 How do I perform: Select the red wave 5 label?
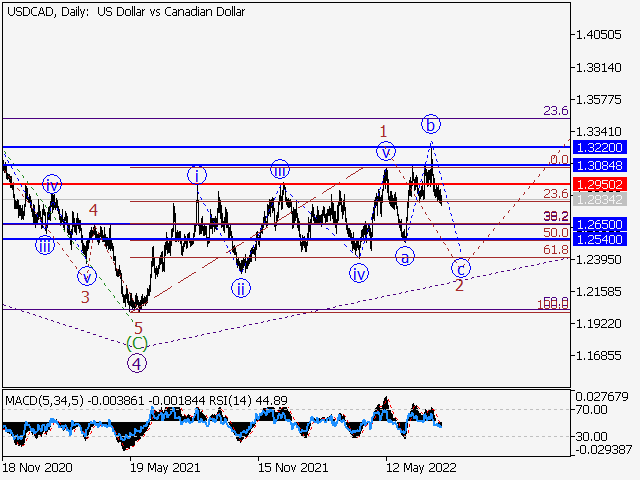click(x=138, y=327)
